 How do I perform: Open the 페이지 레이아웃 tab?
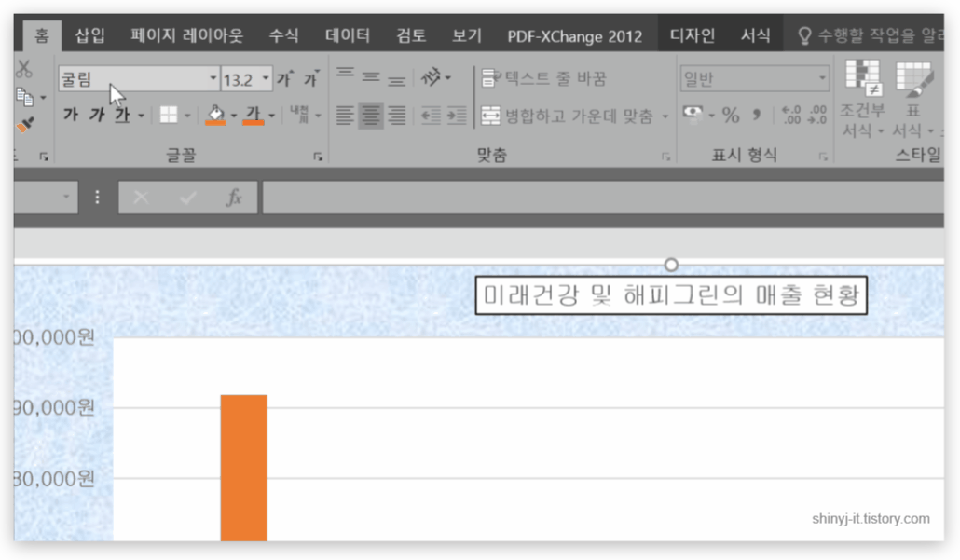coord(186,35)
